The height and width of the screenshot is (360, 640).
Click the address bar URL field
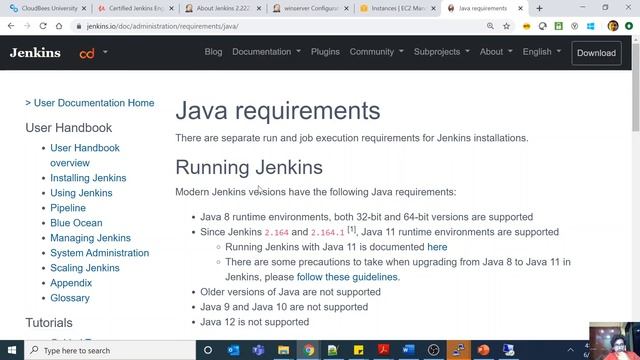[x=278, y=26]
